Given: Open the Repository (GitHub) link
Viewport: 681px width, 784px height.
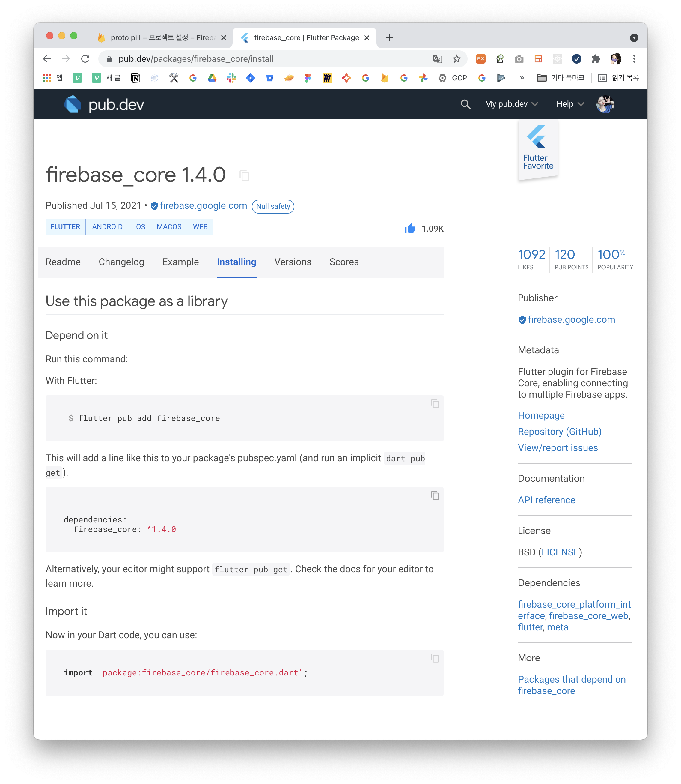Looking at the screenshot, I should (559, 432).
